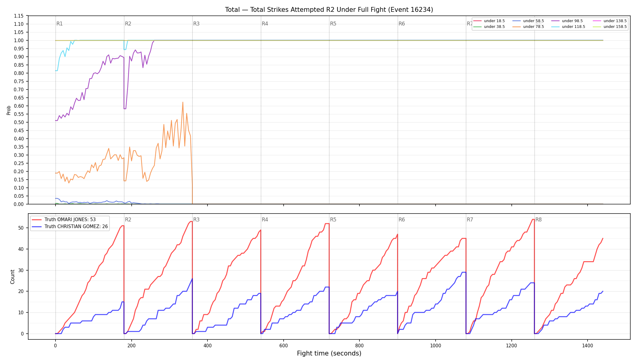
Task: Click the Count axis tick label 30
Action: [x=21, y=270]
